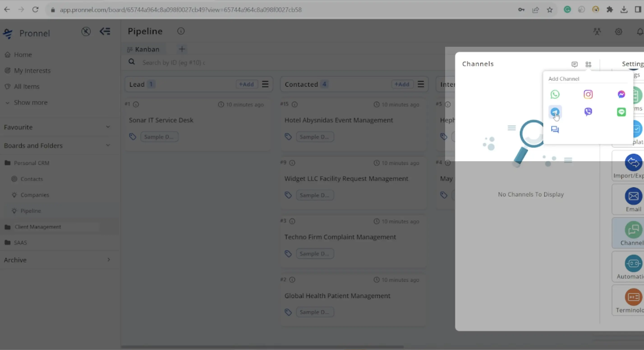The height and width of the screenshot is (350, 644).
Task: Add a LINE channel
Action: click(x=621, y=112)
